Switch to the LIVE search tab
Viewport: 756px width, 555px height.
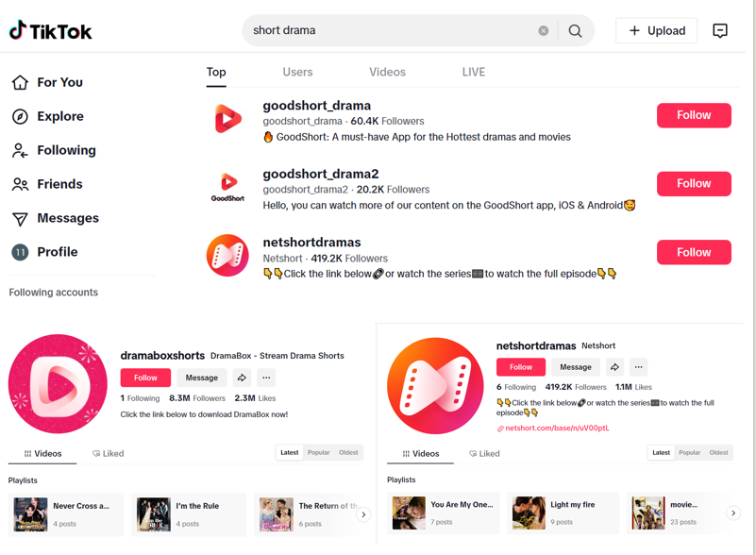pyautogui.click(x=474, y=72)
